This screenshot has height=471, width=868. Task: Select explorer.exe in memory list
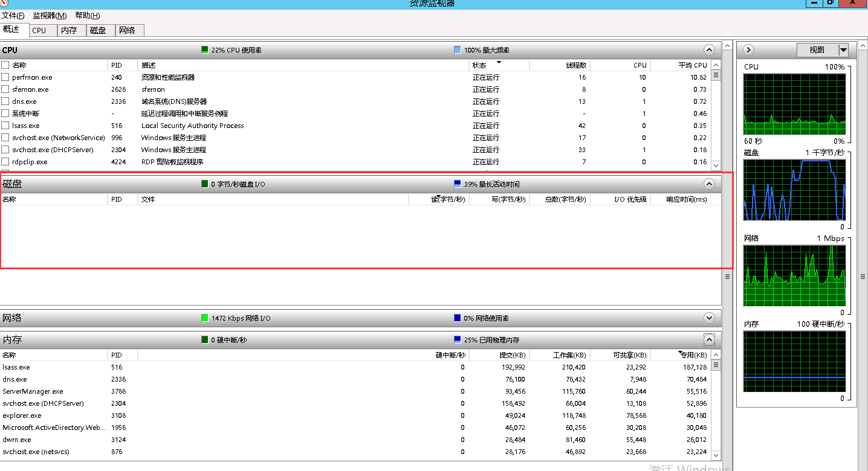click(355, 415)
